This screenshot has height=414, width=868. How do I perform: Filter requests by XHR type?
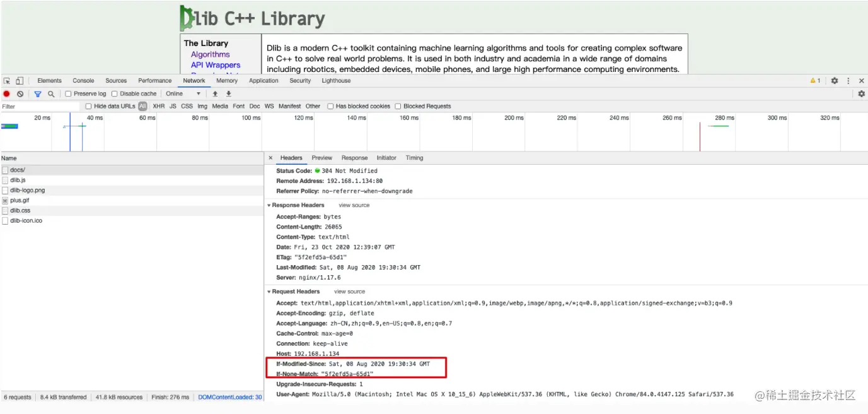[x=159, y=106]
